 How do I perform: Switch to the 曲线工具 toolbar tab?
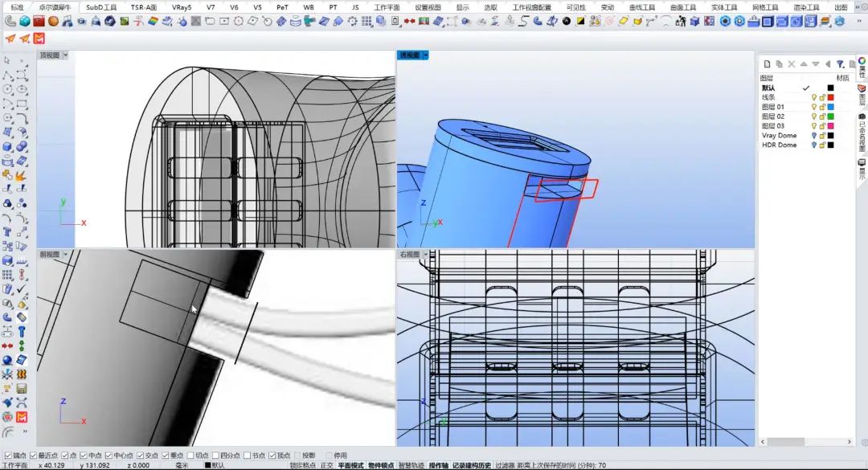[641, 7]
